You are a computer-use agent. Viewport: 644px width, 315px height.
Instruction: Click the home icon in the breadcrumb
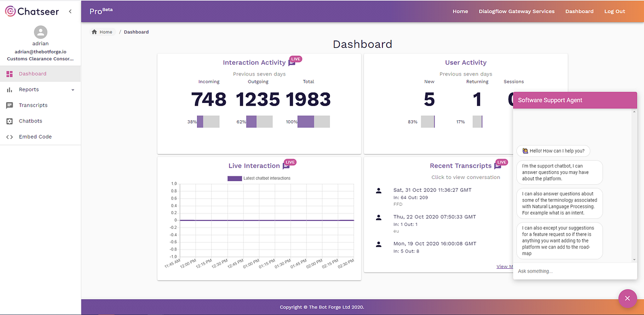[x=95, y=32]
